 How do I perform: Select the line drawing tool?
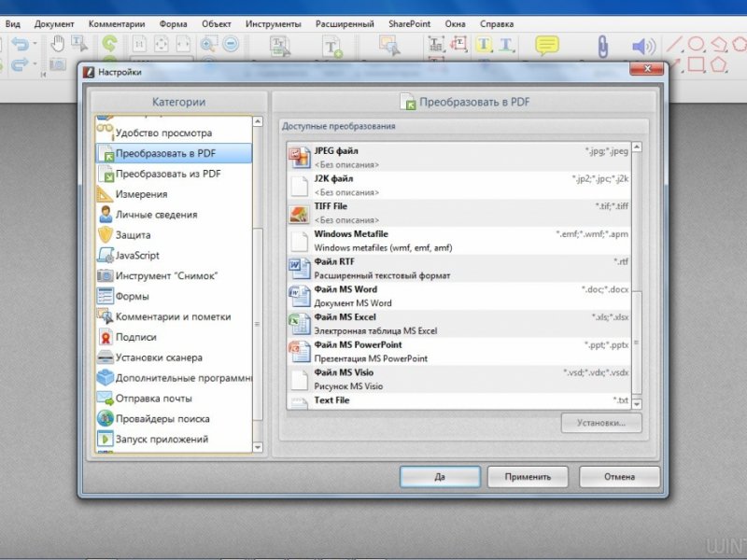click(x=674, y=44)
